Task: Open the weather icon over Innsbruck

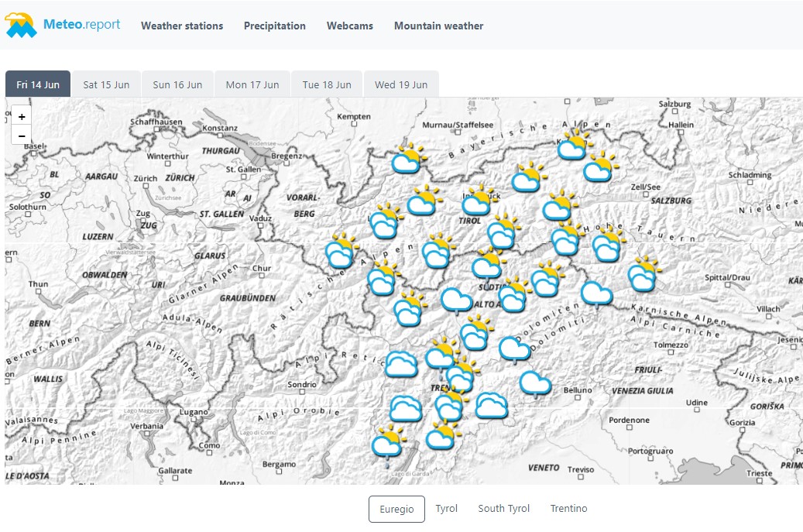Action: click(478, 201)
